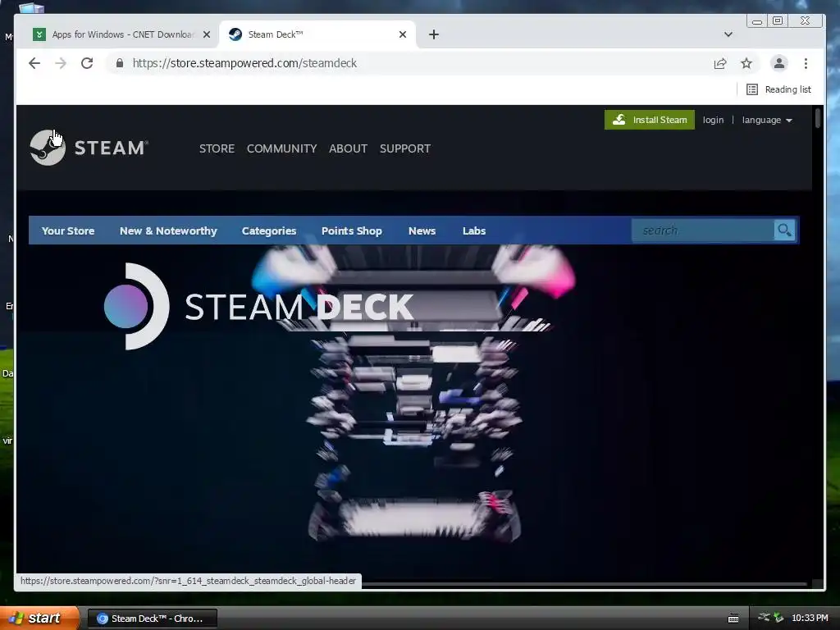Close the Steam Deck tab
Screen dimensions: 840x630
coord(403,34)
